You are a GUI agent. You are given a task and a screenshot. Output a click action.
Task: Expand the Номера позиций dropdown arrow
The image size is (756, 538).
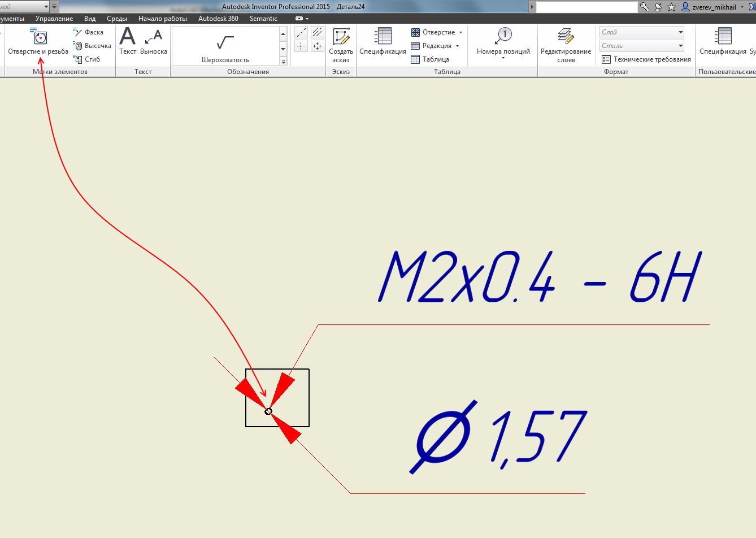click(503, 58)
